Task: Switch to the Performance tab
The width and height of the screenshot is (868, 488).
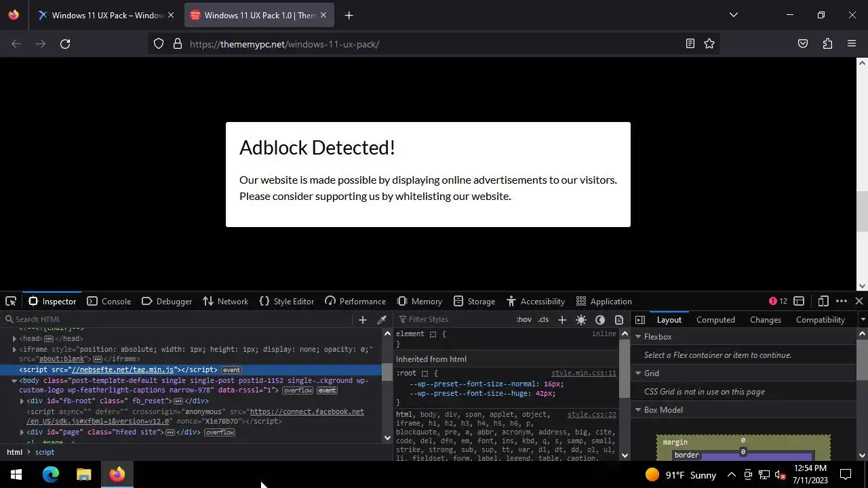Action: pos(355,301)
